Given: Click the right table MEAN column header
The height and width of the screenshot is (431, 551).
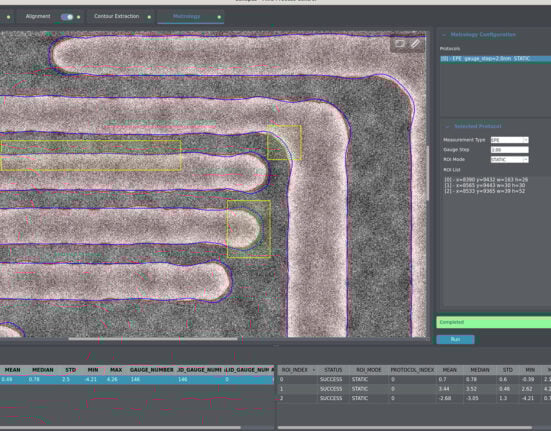Looking at the screenshot, I should pos(449,370).
